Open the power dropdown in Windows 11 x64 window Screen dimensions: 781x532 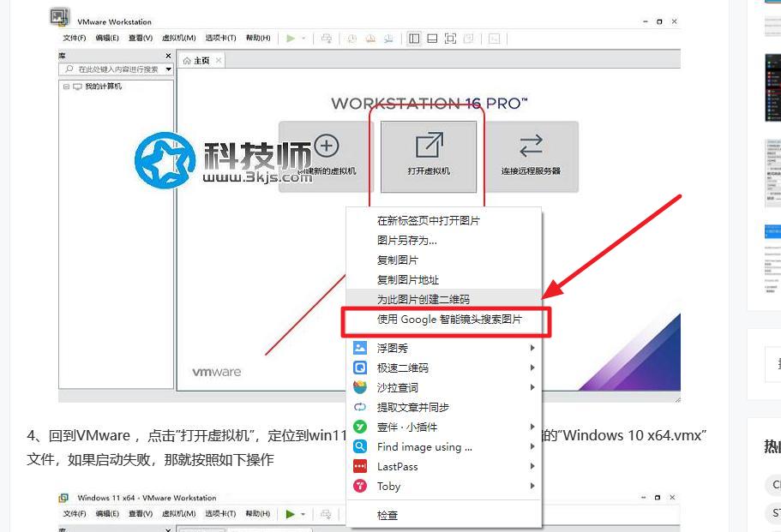[x=303, y=514]
